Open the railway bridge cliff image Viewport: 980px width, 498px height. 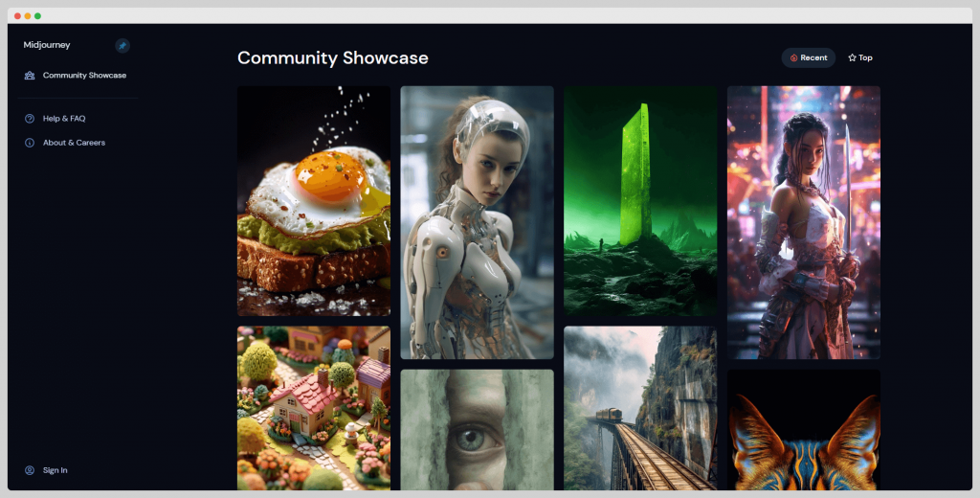point(640,408)
